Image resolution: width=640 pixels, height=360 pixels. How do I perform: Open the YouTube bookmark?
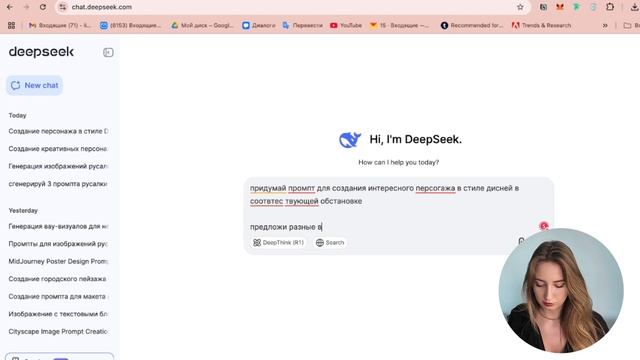coord(346,25)
